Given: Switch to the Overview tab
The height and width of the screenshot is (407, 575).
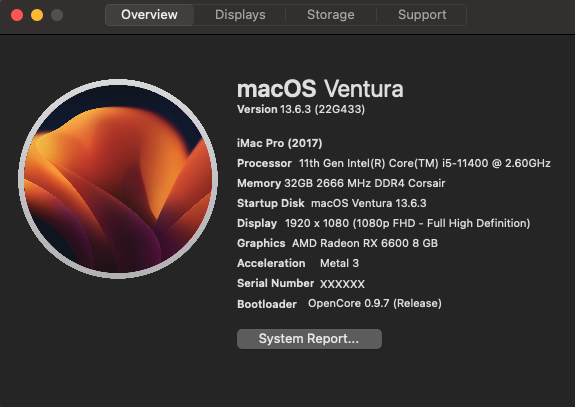Looking at the screenshot, I should click(x=149, y=15).
